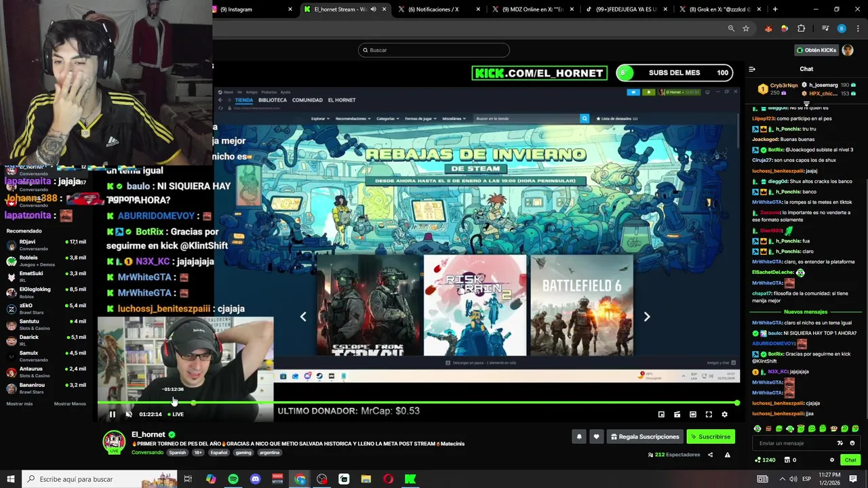
Task: Open picture-in-picture from the player controls
Action: (661, 414)
